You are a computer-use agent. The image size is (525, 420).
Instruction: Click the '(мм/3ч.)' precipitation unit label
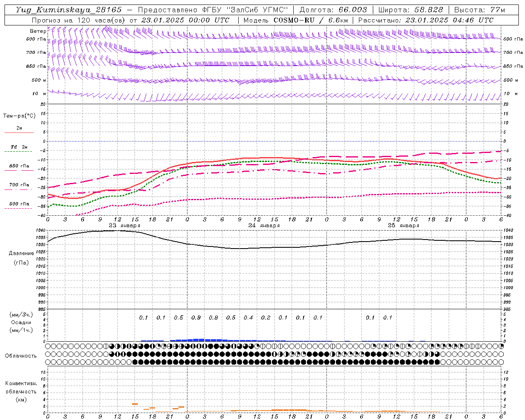pos(21,315)
